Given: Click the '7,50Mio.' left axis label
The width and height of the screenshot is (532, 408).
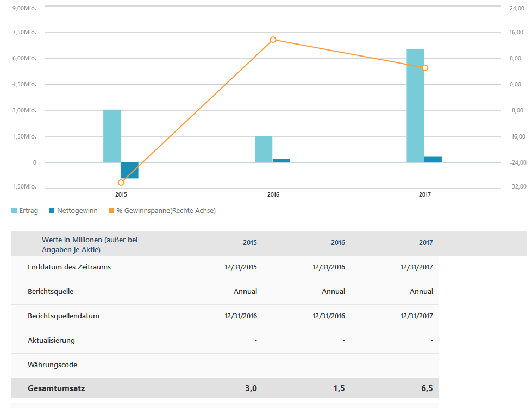Looking at the screenshot, I should pos(24,32).
